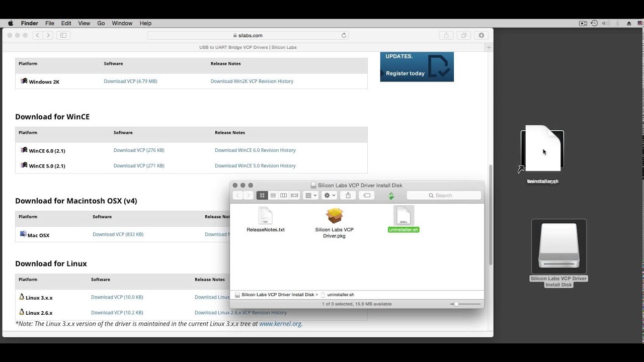Show all Safari tabs
Viewport: 644px width, 362px height.
click(463, 35)
